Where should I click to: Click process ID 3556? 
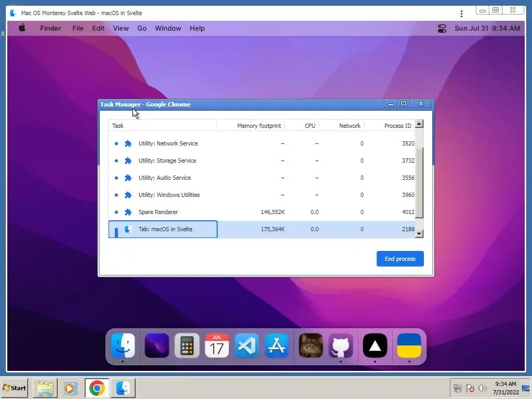pyautogui.click(x=408, y=178)
